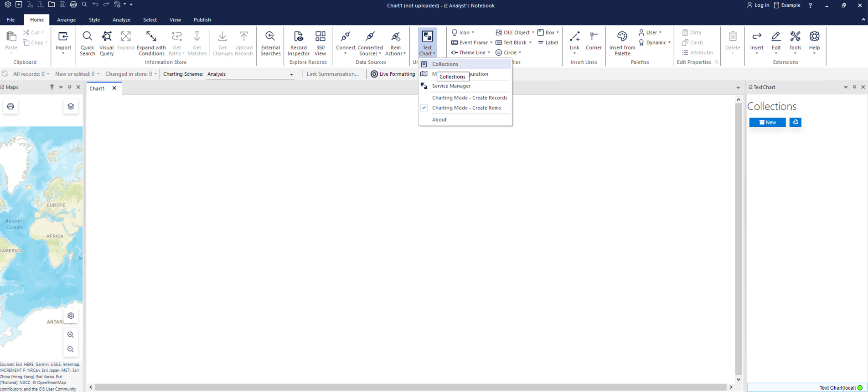Image resolution: width=868 pixels, height=392 pixels.
Task: Click the vertical chart scrollbar
Action: (x=739, y=239)
